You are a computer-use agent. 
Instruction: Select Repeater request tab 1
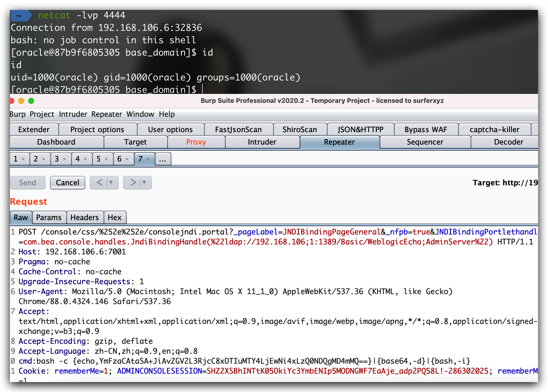tap(16, 159)
